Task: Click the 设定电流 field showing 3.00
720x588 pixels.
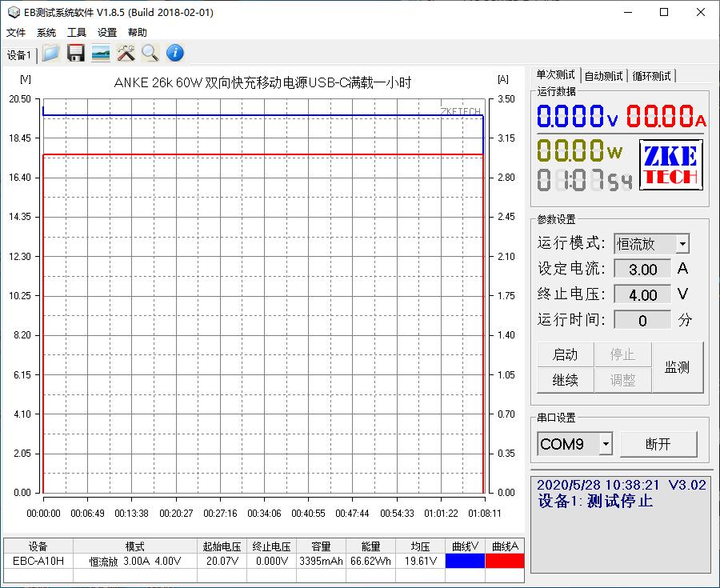Action: pyautogui.click(x=642, y=269)
